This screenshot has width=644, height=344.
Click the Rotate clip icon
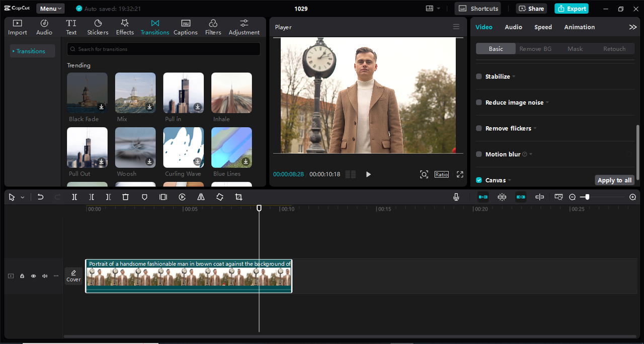click(x=220, y=197)
